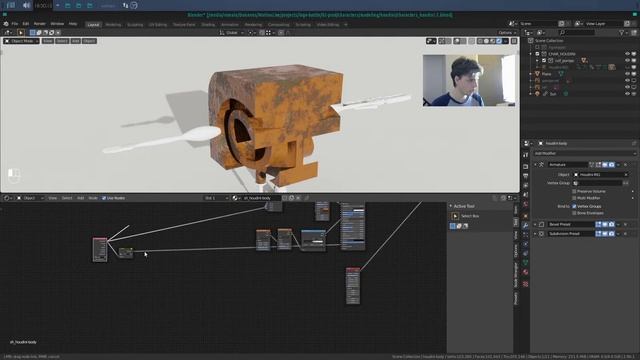
Task: Click the Blender logo icon
Action: (6, 24)
